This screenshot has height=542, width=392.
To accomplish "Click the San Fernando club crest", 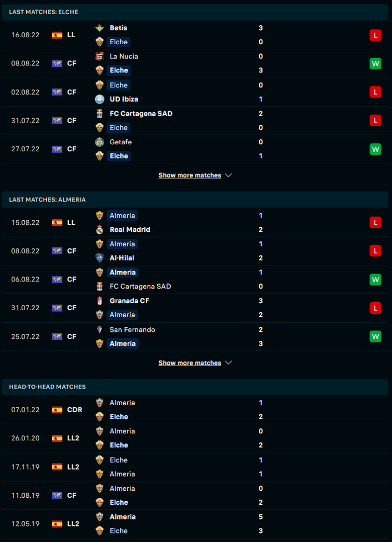I will (x=100, y=329).
